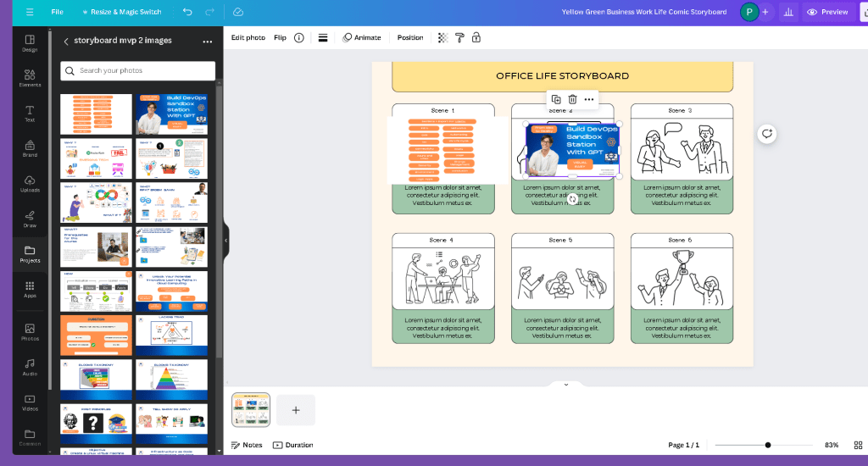Open image info icon
The image size is (868, 466).
click(x=299, y=37)
